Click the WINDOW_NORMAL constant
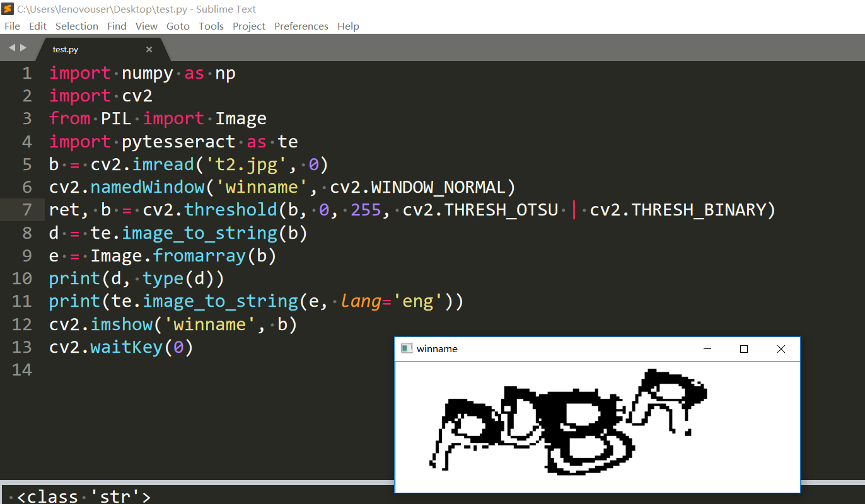The image size is (865, 504). click(x=439, y=187)
